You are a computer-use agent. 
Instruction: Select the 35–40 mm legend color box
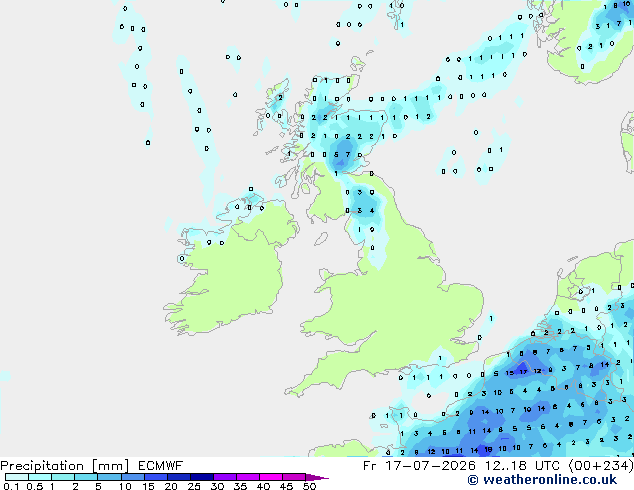(247, 477)
